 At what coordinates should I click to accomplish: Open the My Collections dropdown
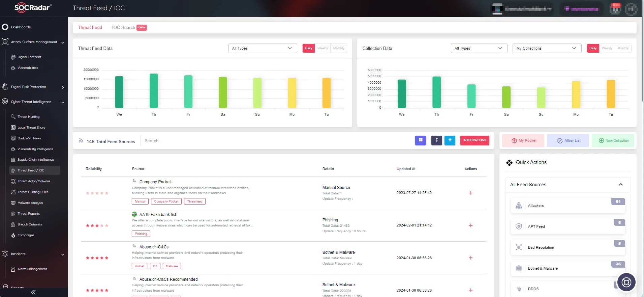[x=547, y=48]
